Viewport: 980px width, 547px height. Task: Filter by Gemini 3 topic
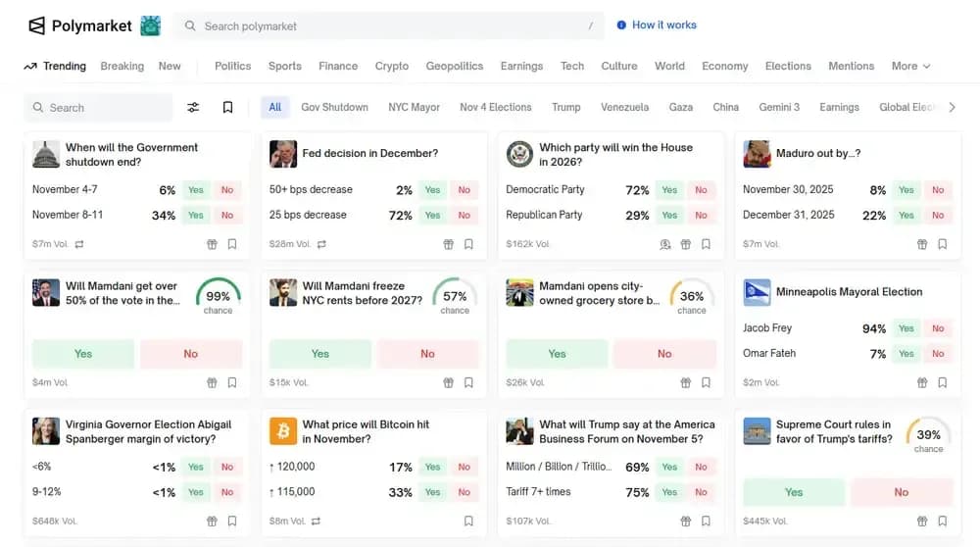779,108
